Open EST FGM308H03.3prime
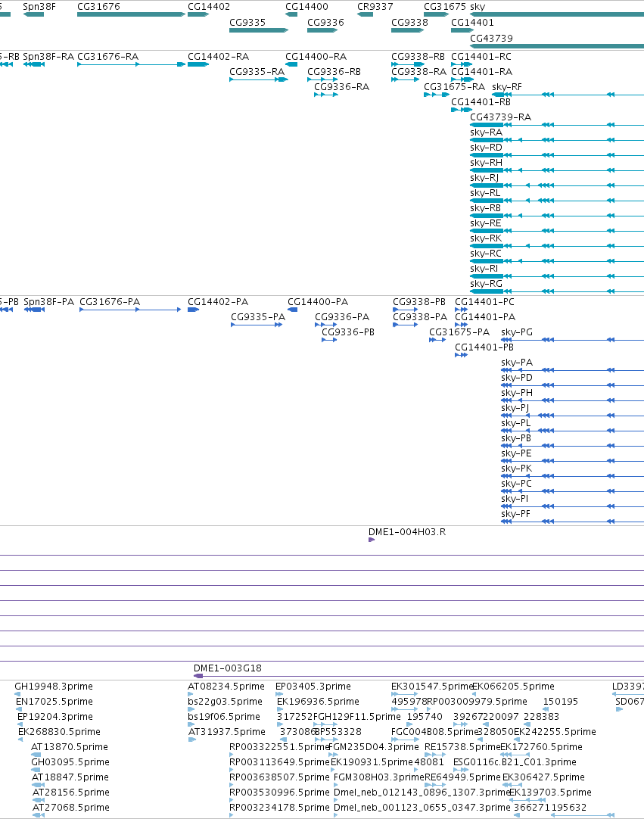This screenshot has height=819, width=644. click(x=378, y=777)
